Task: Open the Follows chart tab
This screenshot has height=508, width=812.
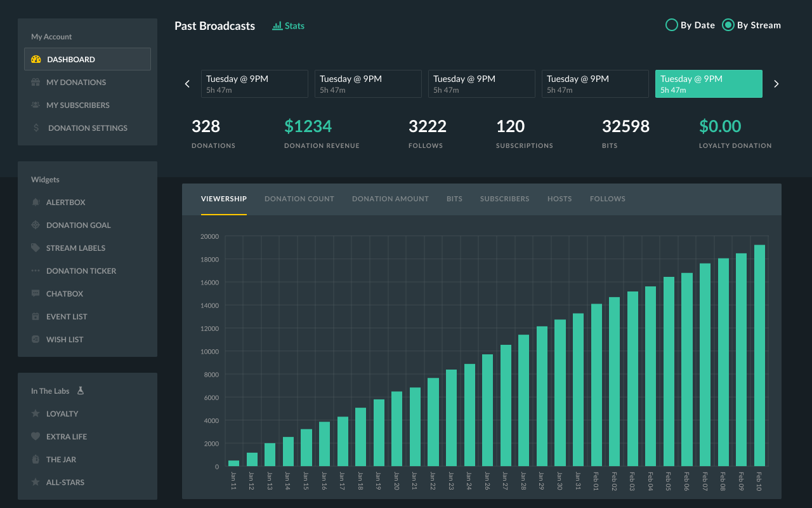Action: (x=608, y=199)
